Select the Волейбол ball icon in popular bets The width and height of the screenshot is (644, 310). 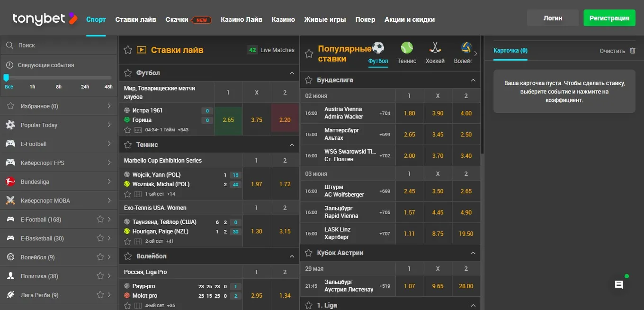(466, 47)
